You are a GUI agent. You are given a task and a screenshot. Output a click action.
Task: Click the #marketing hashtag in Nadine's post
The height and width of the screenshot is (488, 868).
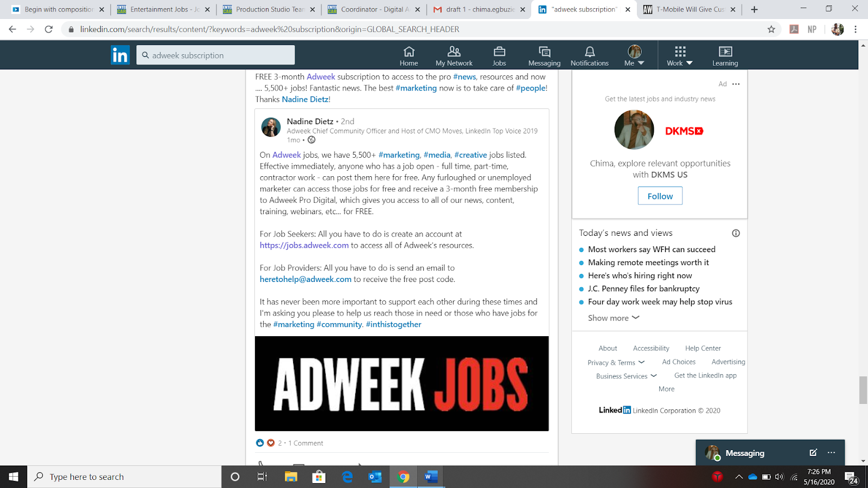[x=399, y=155]
